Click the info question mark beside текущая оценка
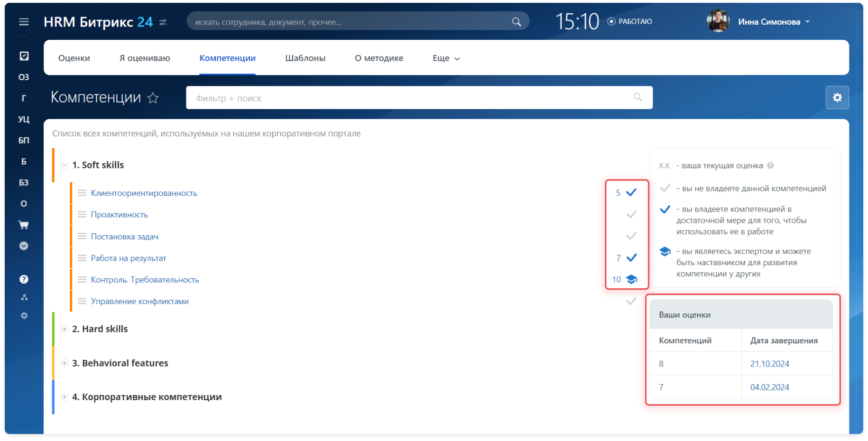868x441 pixels. pos(770,165)
